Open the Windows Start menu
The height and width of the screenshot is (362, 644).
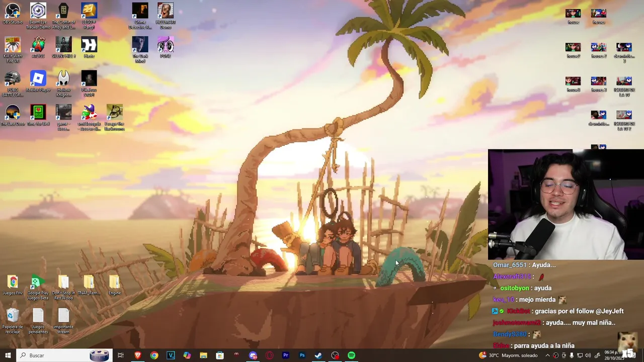click(8, 355)
